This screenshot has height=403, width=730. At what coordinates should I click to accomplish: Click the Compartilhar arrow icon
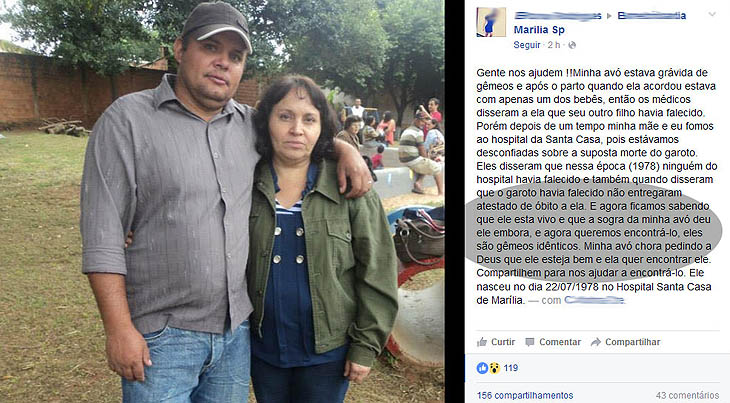click(x=595, y=342)
